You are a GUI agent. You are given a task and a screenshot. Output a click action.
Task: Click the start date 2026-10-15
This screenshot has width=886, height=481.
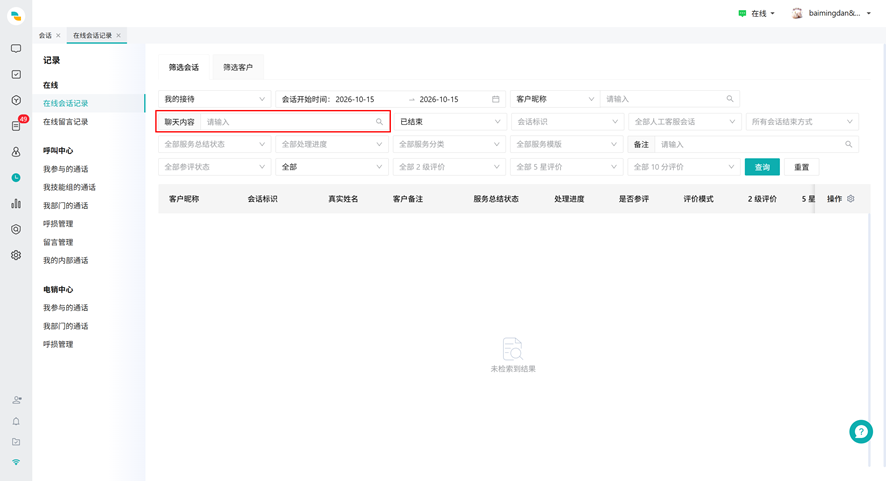tap(355, 99)
